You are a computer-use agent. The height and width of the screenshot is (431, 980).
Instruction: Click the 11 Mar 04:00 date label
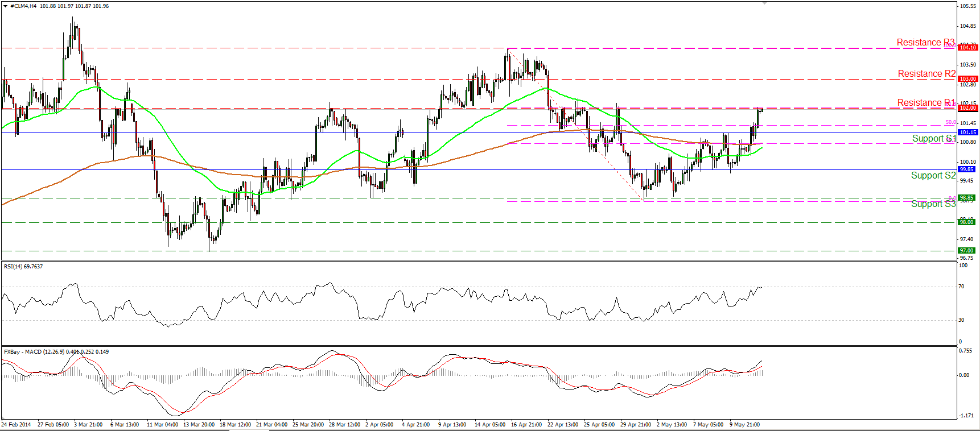(162, 425)
